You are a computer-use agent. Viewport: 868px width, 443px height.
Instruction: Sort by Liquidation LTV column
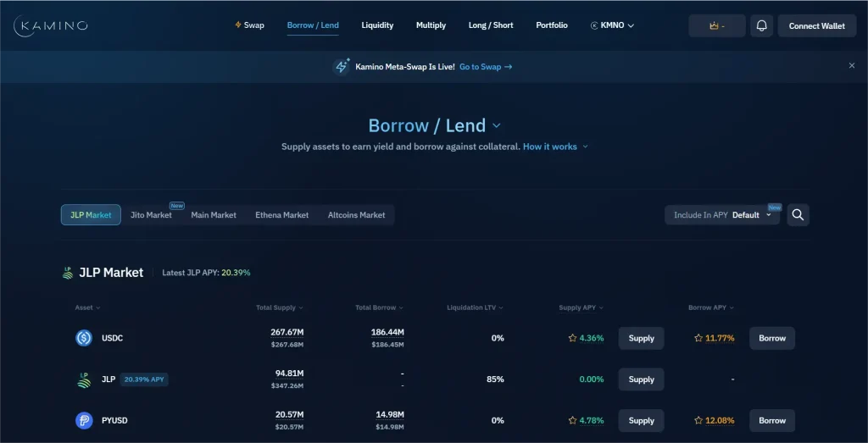(476, 307)
